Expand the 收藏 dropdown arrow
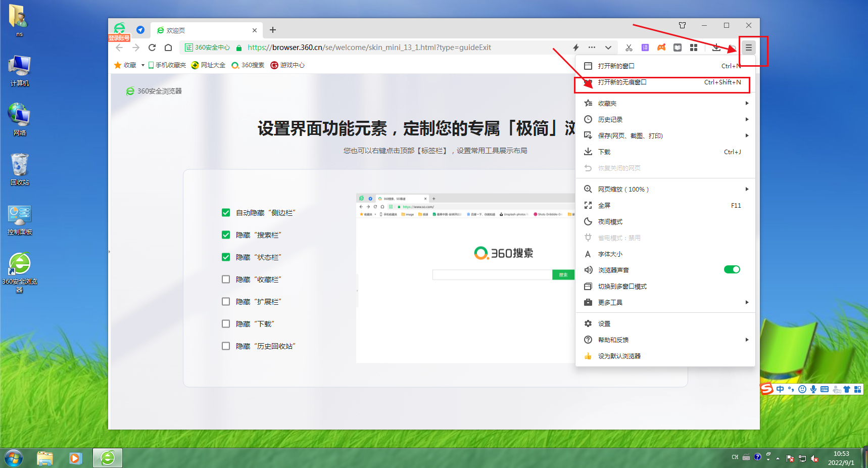Image resolution: width=868 pixels, height=468 pixels. click(x=143, y=65)
